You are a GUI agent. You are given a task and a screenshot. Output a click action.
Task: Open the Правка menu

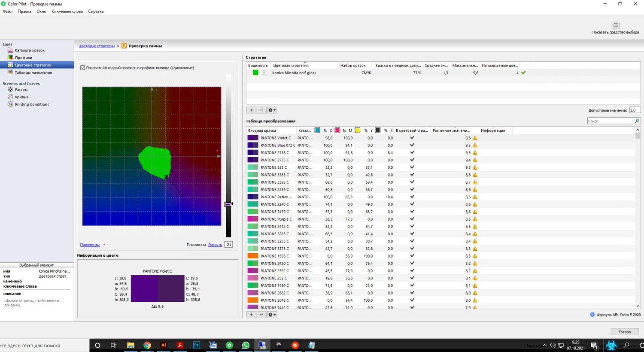tap(24, 12)
